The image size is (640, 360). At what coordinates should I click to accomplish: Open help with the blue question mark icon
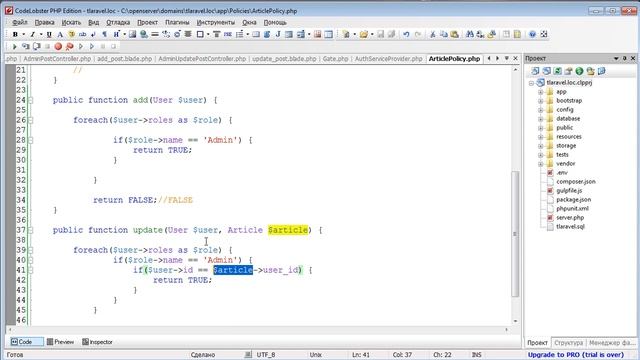[532, 35]
